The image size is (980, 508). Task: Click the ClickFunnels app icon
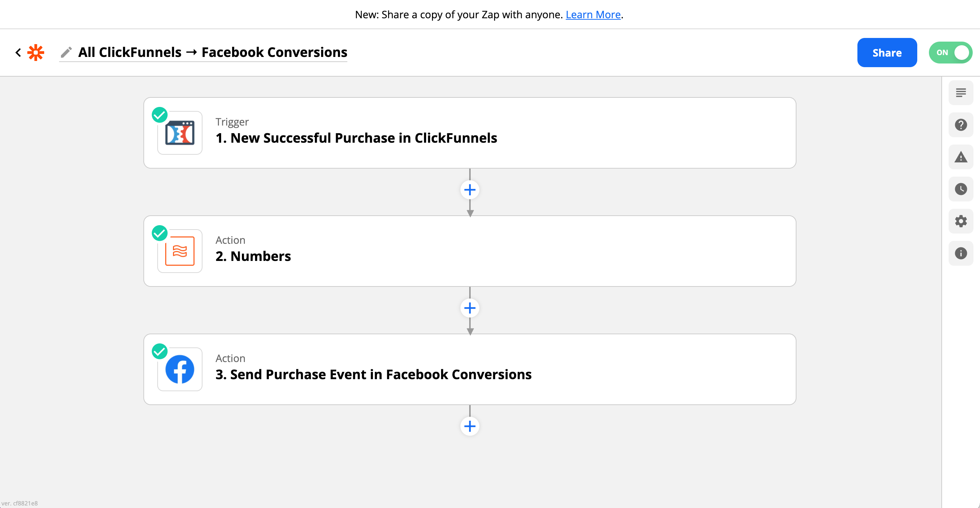tap(180, 133)
